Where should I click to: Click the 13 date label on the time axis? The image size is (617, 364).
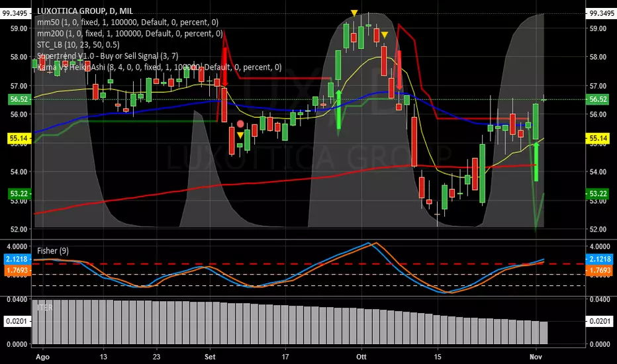click(x=103, y=357)
